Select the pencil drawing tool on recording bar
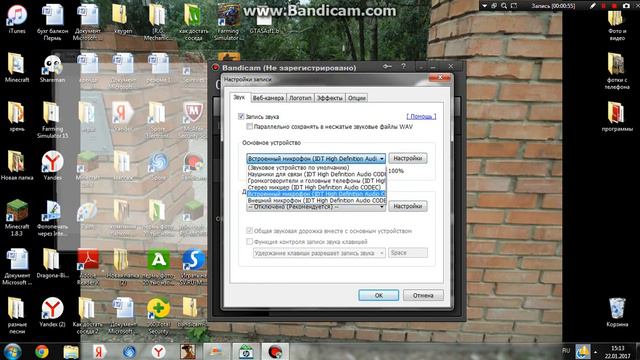This screenshot has height=360, width=640. (592, 6)
